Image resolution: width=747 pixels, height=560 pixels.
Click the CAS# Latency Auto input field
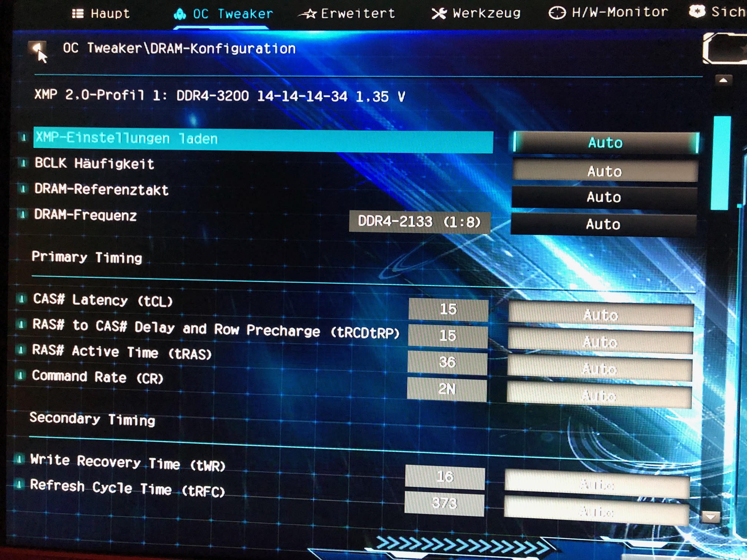(601, 315)
